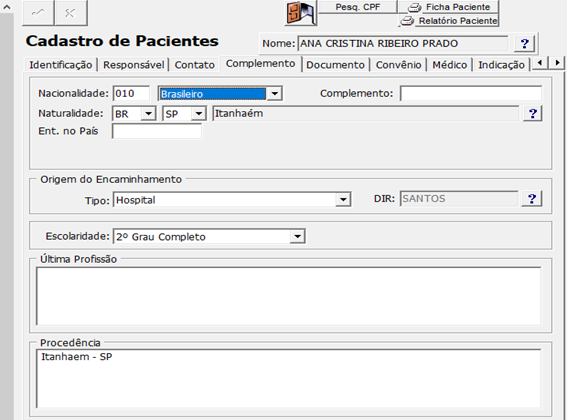Screen dimensions: 567x420
Task: Click the question mark beside DIR field
Action: 532,199
